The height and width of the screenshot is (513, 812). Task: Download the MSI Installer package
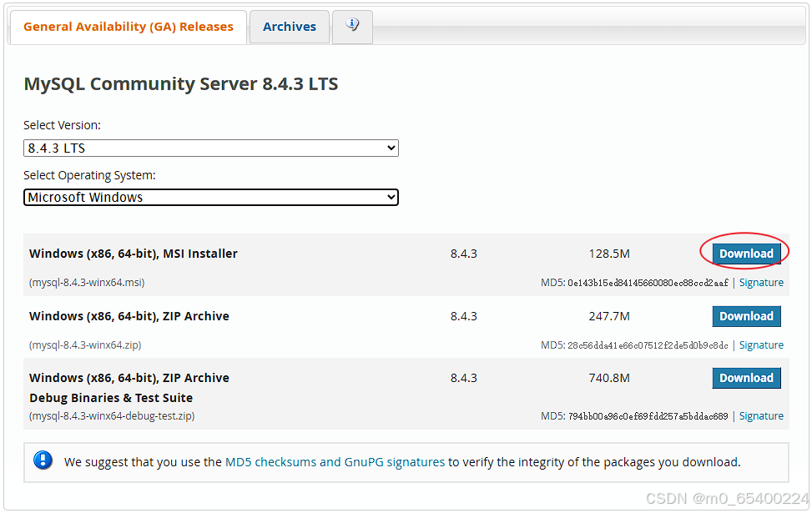(746, 253)
